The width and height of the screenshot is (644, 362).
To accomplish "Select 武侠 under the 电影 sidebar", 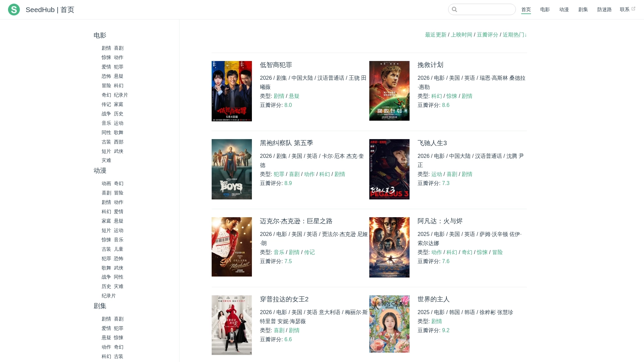I will 118,152.
